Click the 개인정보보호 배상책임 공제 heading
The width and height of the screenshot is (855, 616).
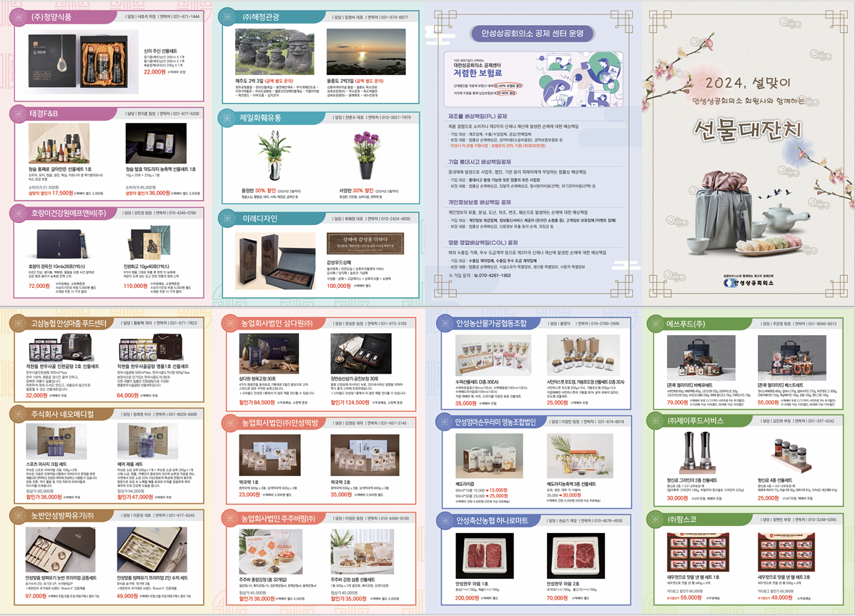click(479, 202)
